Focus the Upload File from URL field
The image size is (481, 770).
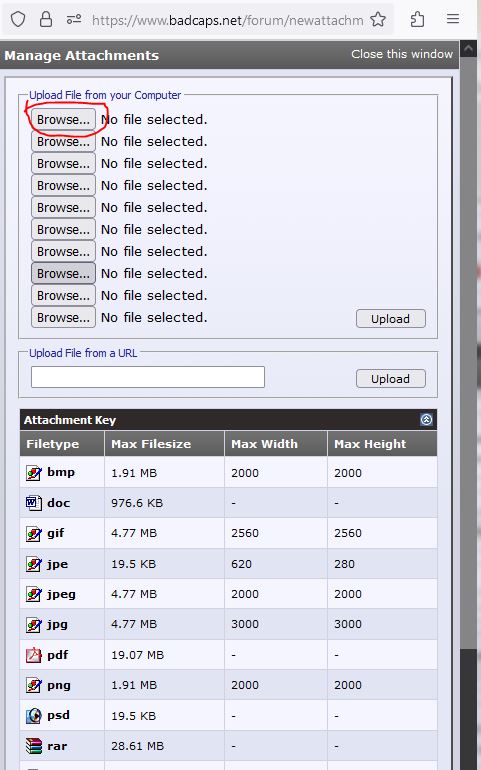148,377
